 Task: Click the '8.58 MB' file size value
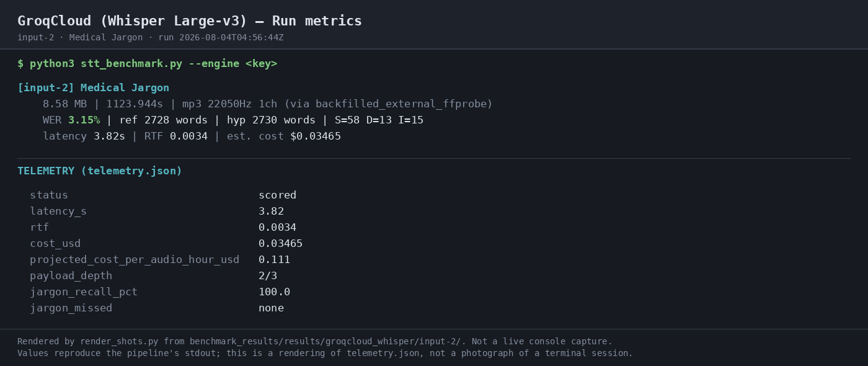(65, 104)
